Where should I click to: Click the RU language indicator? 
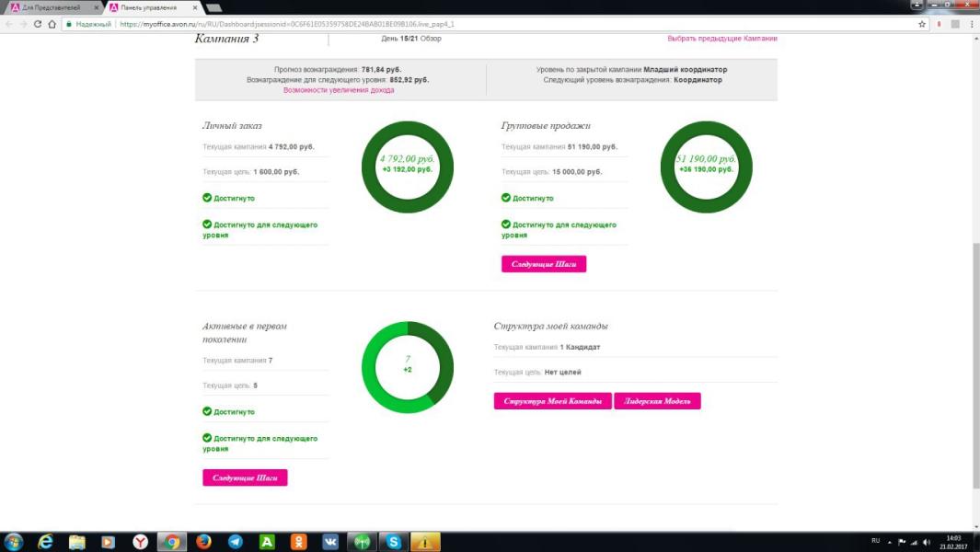click(876, 541)
